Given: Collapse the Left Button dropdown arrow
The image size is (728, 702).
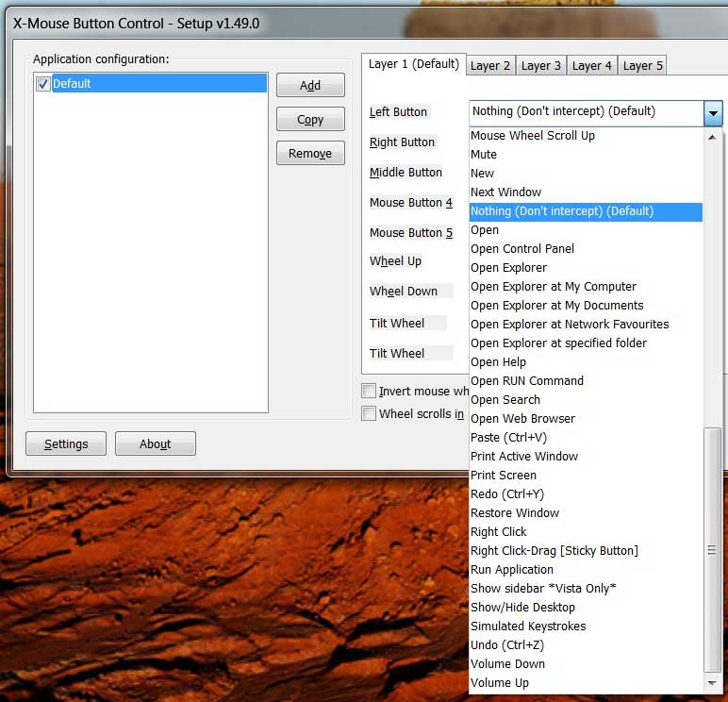Looking at the screenshot, I should click(x=712, y=112).
